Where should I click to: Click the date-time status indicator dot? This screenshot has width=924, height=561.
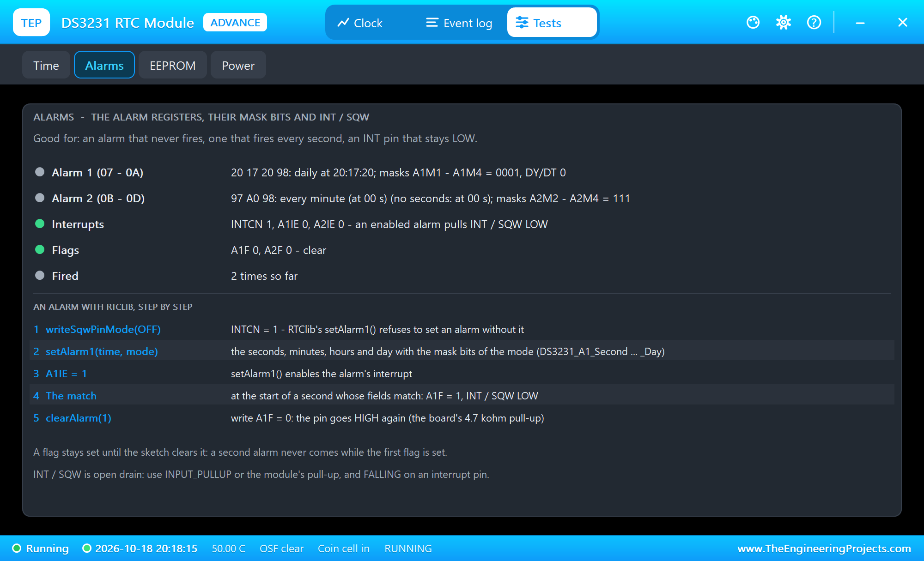86,549
